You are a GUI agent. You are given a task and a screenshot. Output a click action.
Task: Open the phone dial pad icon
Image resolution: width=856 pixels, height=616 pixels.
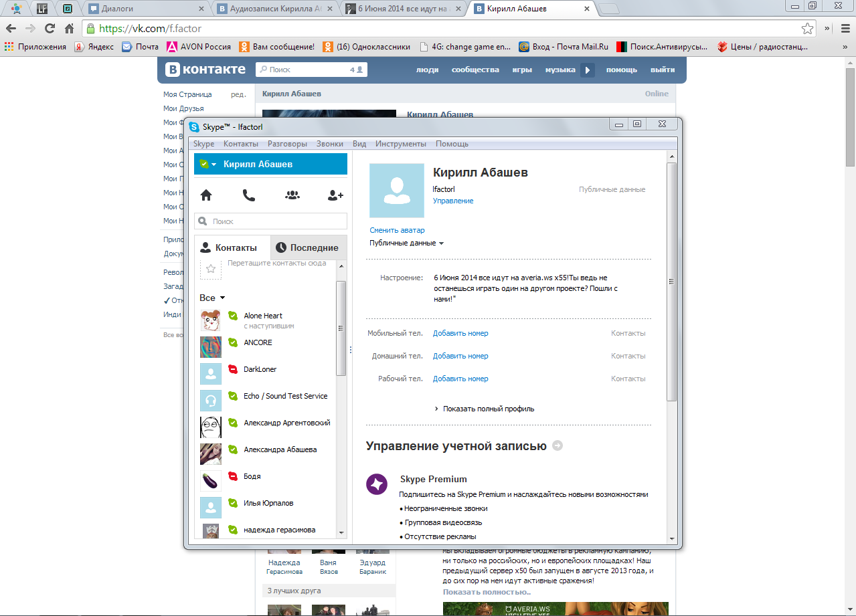(248, 195)
